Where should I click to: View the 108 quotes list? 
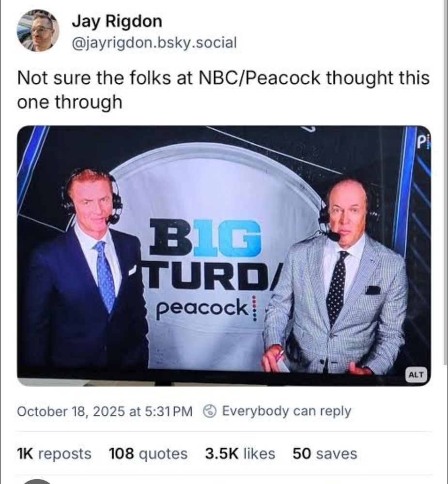point(148,454)
